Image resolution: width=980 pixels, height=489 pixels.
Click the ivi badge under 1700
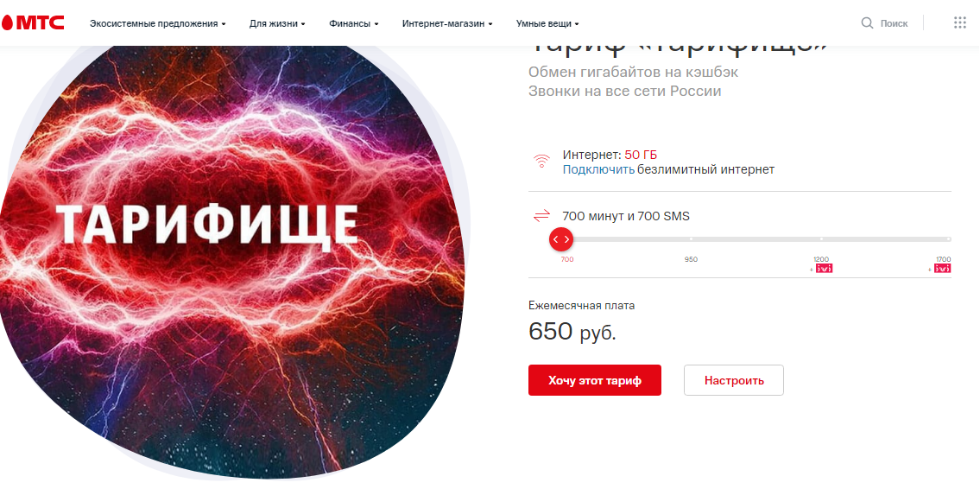point(943,269)
